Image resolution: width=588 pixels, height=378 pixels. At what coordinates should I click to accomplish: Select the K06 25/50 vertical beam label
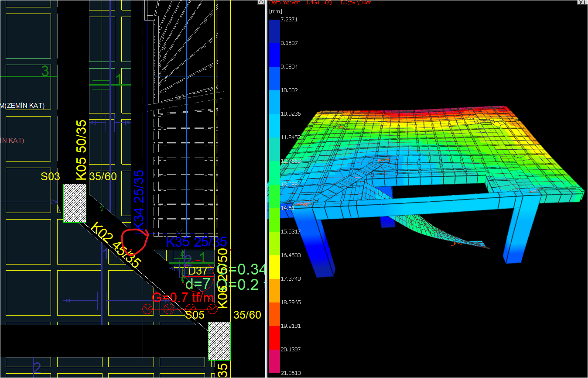223,278
